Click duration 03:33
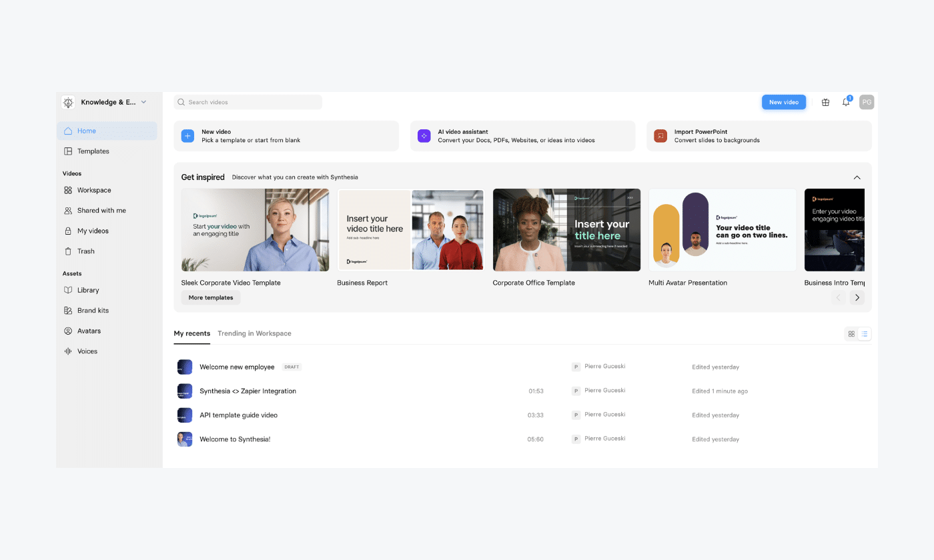 [536, 415]
